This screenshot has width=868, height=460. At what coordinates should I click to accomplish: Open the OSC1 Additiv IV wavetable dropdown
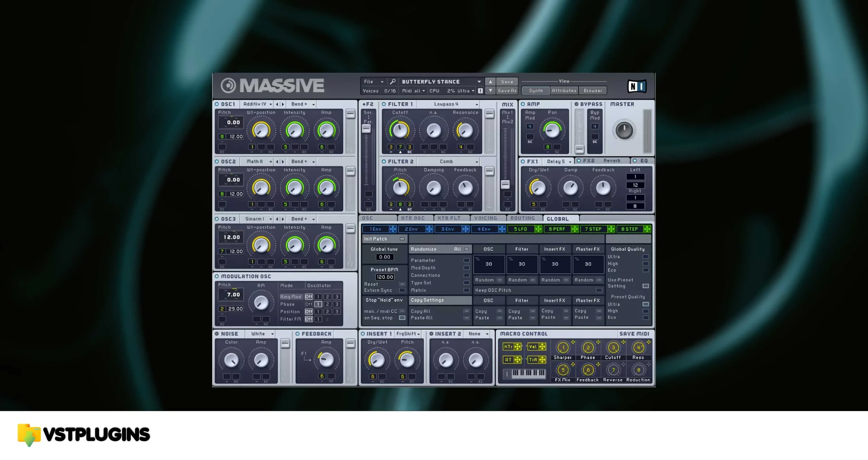257,104
